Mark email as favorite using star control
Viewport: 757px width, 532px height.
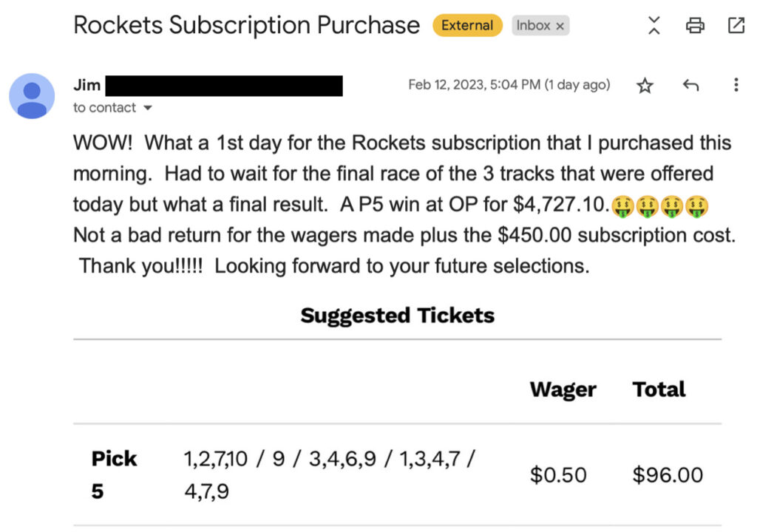click(645, 85)
